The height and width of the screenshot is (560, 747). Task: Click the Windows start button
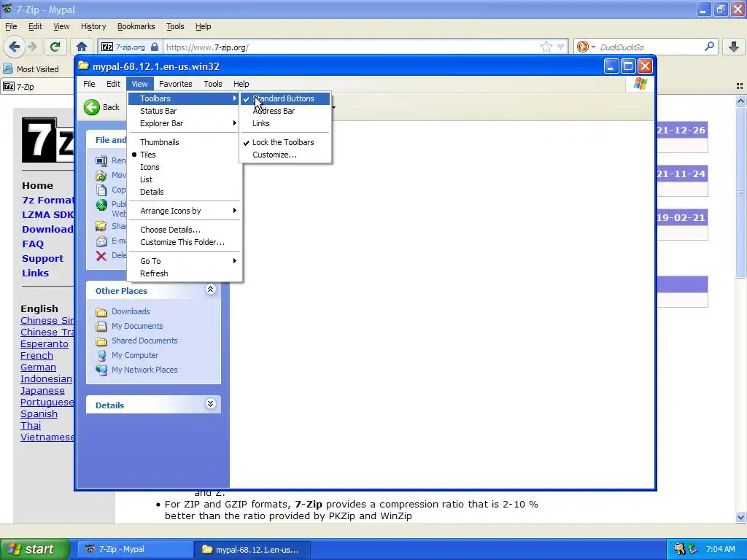pyautogui.click(x=35, y=549)
